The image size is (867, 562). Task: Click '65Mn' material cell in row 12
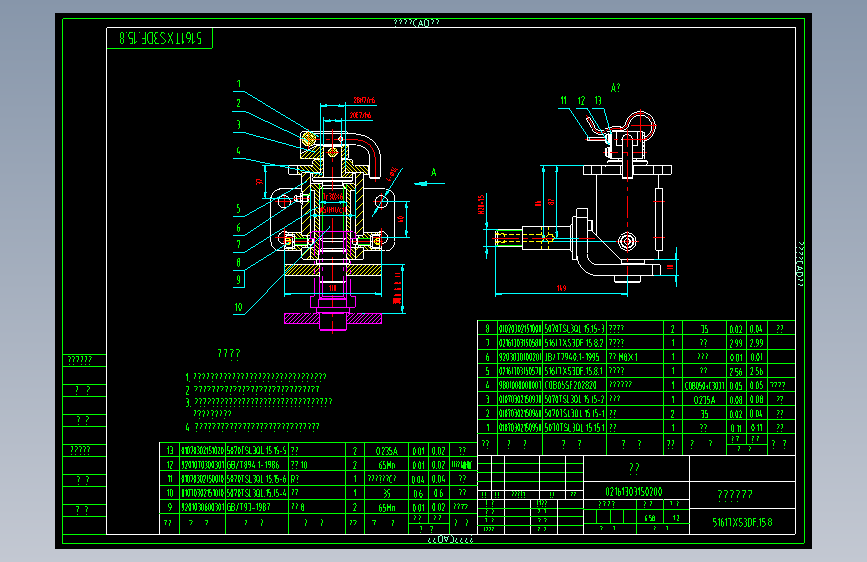(x=387, y=465)
